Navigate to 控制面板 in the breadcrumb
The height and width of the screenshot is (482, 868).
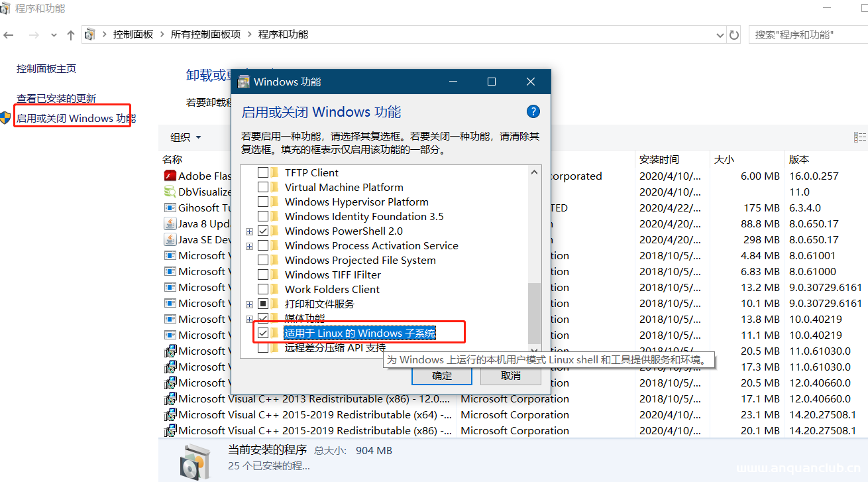click(x=133, y=34)
